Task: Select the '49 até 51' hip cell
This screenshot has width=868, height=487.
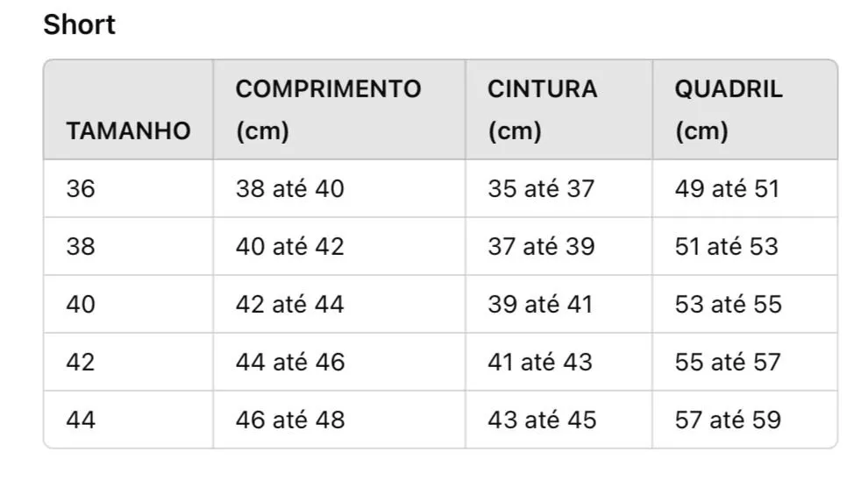Action: point(745,188)
